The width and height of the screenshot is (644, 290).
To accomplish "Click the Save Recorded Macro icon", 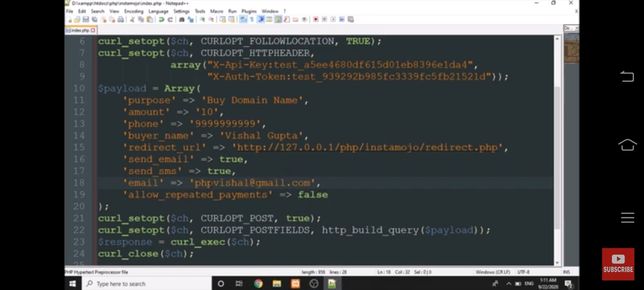I will pyautogui.click(x=351, y=19).
